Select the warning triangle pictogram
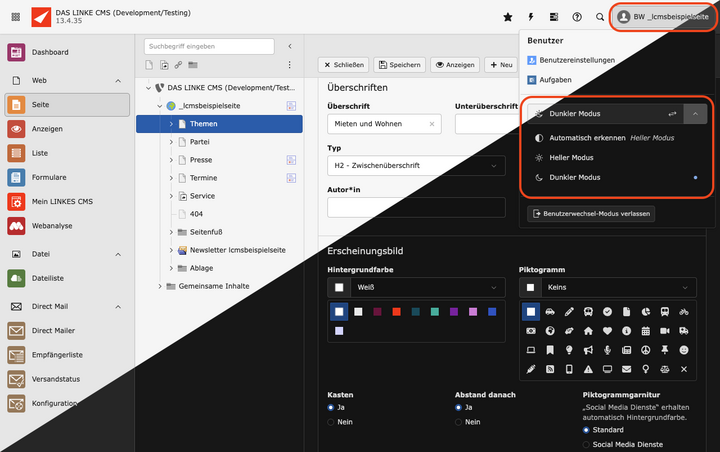 588,369
